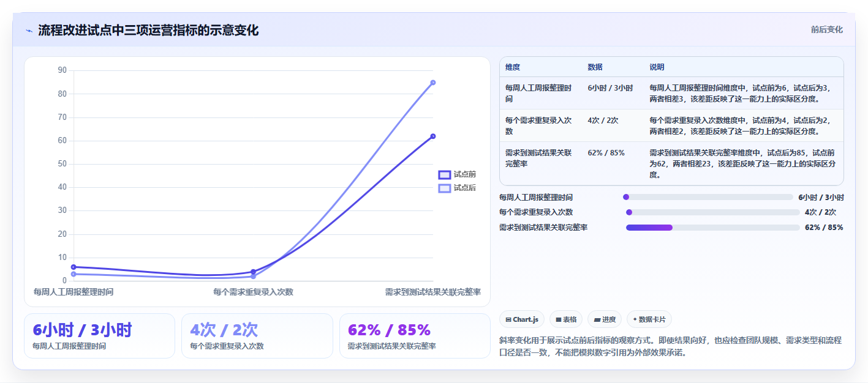Click the 数据卡片 tag
The image size is (868, 383).
(x=649, y=319)
